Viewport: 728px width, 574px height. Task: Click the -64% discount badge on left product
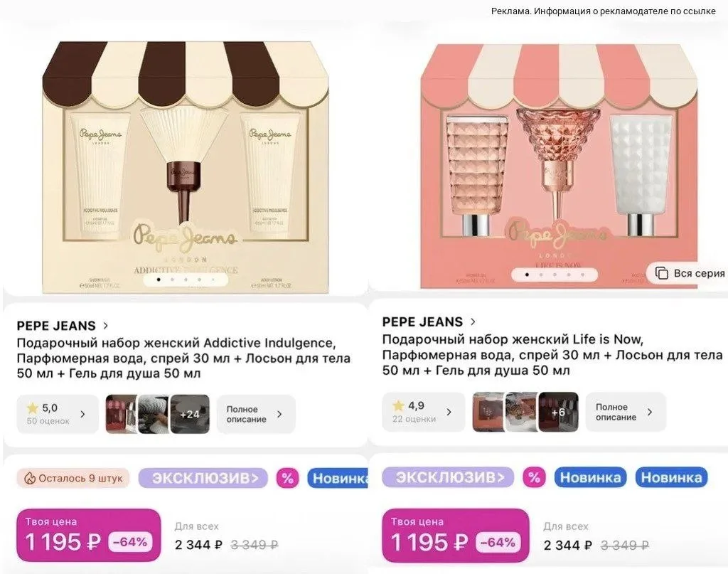(x=130, y=541)
